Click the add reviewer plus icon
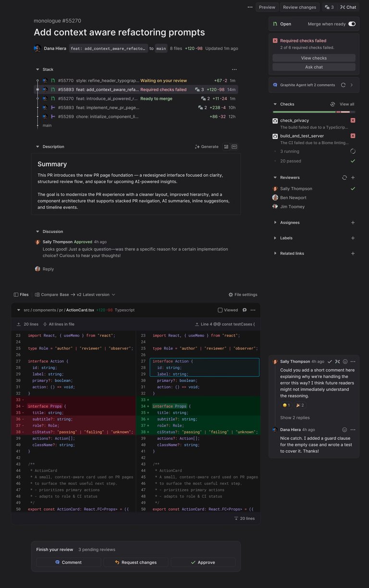 click(x=353, y=177)
